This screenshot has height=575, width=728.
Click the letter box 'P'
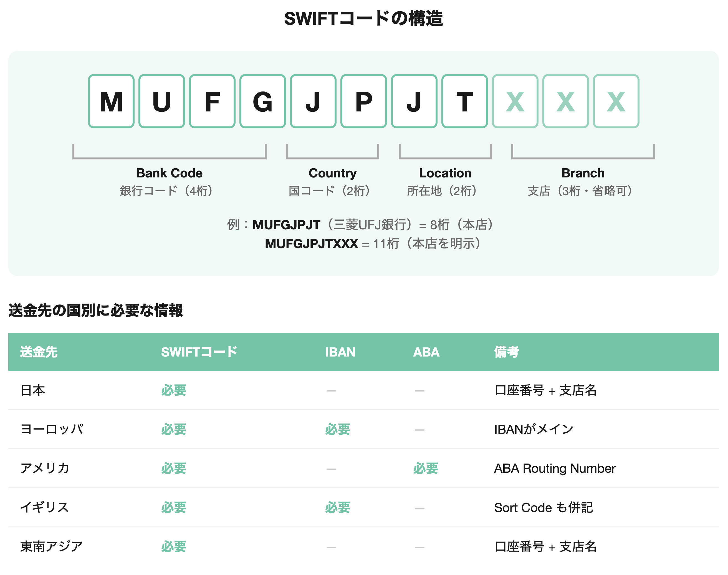(x=363, y=101)
